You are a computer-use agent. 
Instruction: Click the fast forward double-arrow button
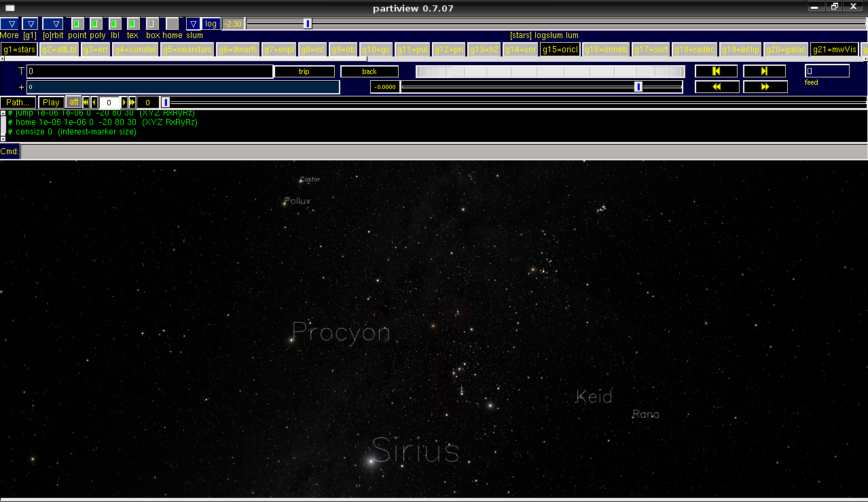pyautogui.click(x=765, y=87)
